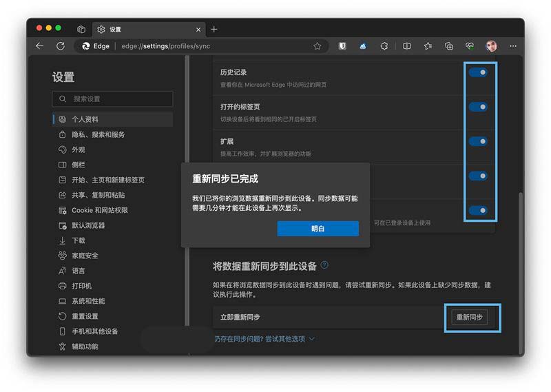Turn off 打开的标签页 sync toggle
Image resolution: width=551 pixels, height=392 pixels.
click(x=477, y=107)
